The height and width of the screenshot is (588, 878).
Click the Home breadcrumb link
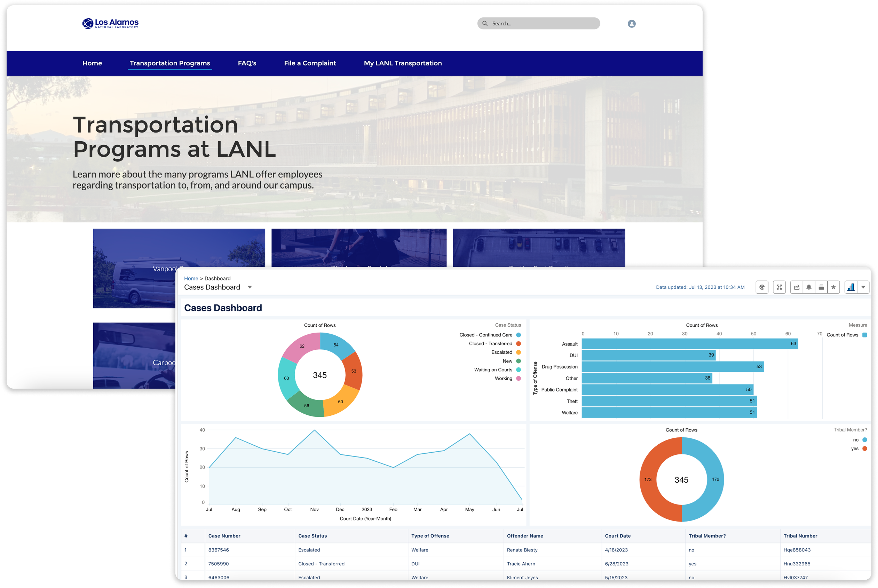coord(191,278)
